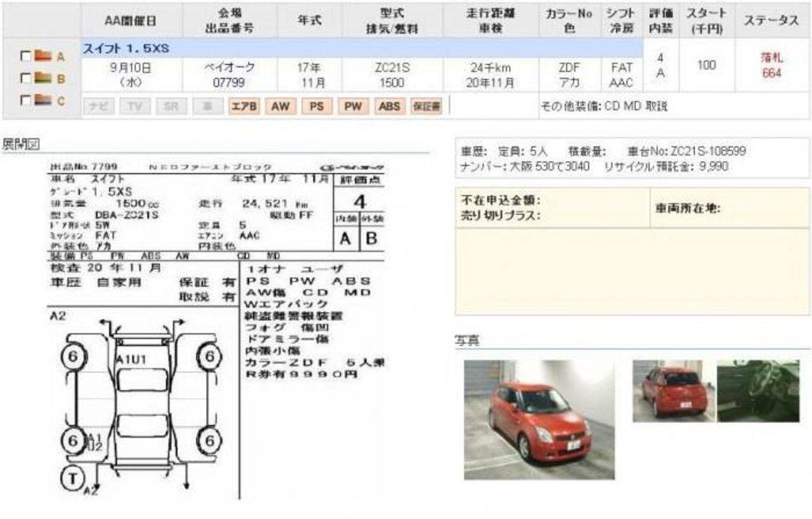Click the エアB airbag equipment badge

coord(243,106)
